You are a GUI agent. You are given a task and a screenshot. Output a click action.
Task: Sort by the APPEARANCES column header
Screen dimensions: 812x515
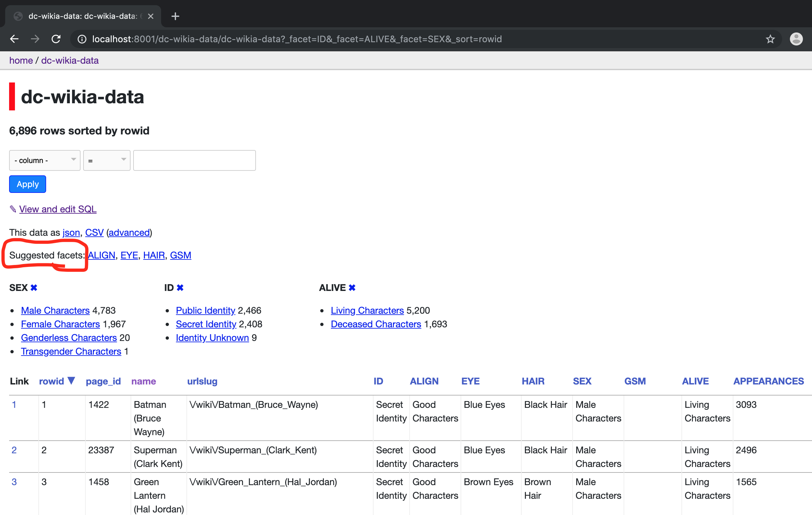click(768, 381)
